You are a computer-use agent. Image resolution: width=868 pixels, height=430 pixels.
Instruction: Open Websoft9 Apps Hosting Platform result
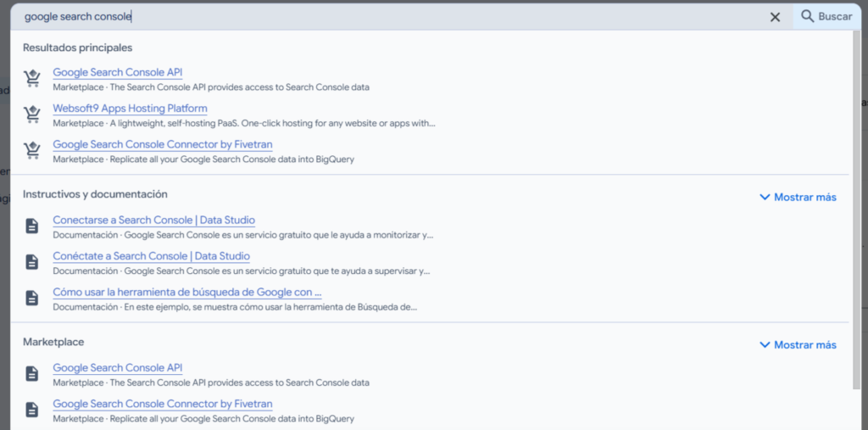coord(130,109)
